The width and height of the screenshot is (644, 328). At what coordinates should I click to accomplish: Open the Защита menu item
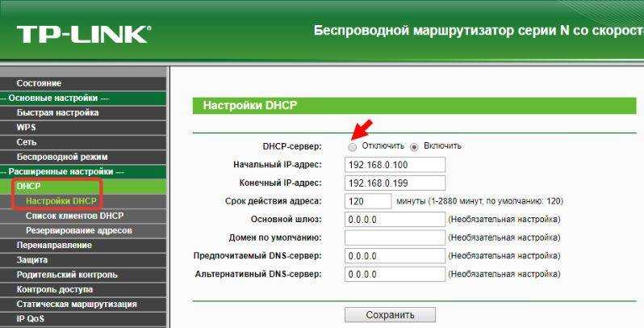(x=83, y=260)
